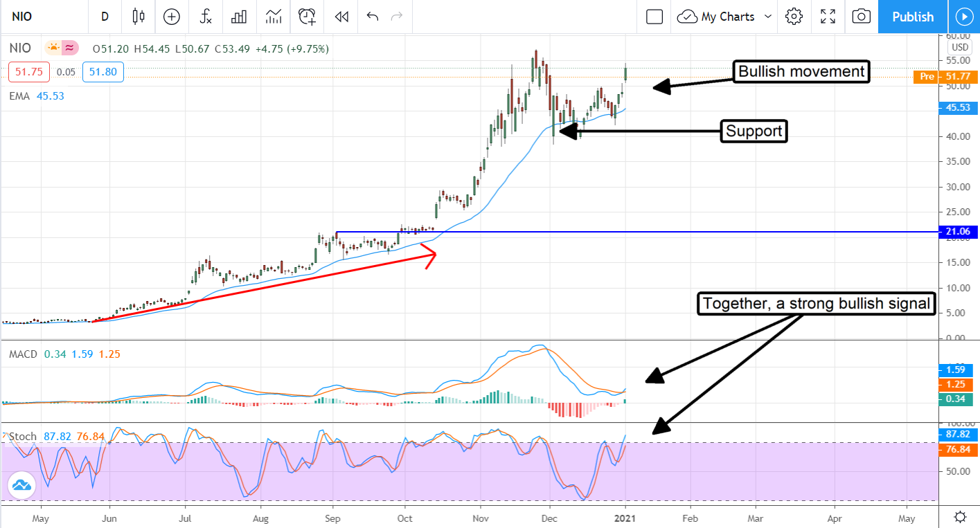The width and height of the screenshot is (980, 528).
Task: Click the play stream button beside Publish
Action: point(963,17)
